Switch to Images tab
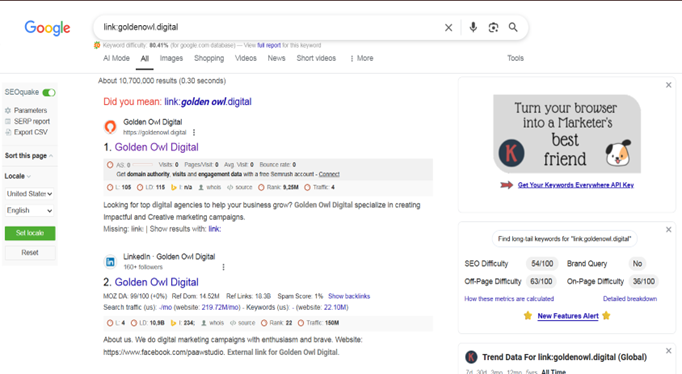 pos(171,58)
